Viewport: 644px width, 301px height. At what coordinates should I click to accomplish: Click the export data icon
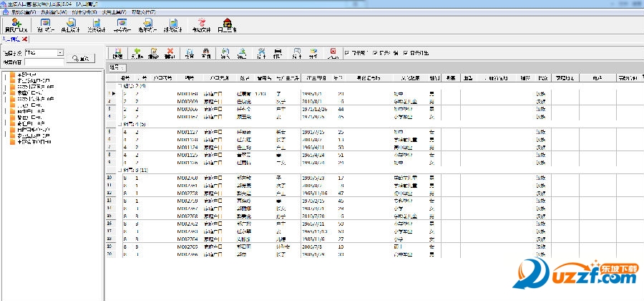point(242,52)
